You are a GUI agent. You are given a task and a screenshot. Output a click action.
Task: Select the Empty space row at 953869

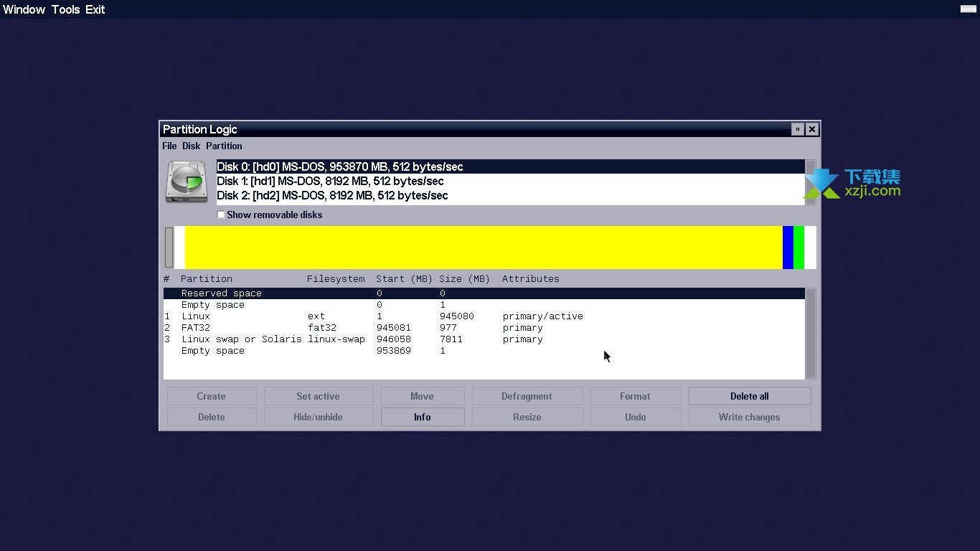point(484,351)
